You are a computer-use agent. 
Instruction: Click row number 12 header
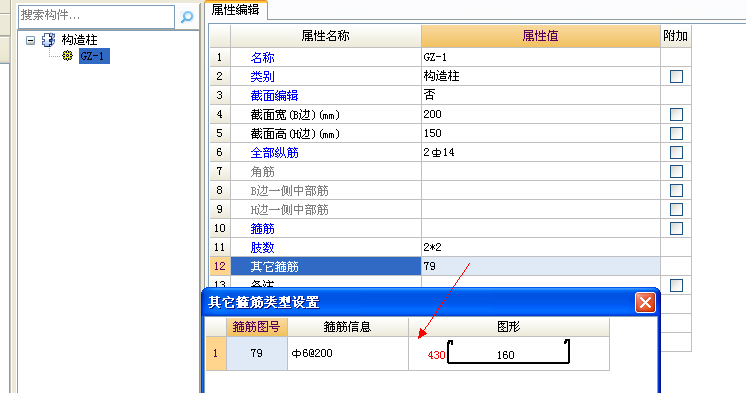pyautogui.click(x=219, y=266)
